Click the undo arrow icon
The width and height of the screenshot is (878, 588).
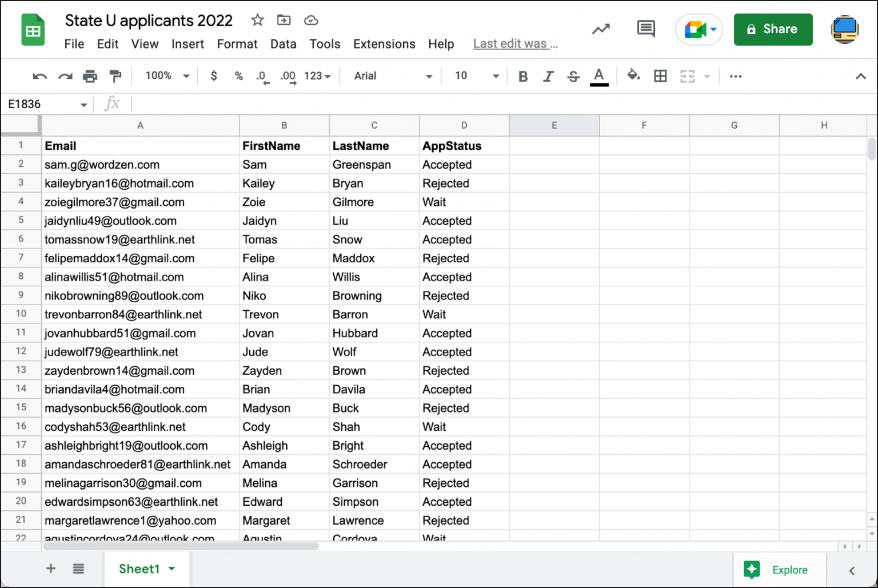pos(39,76)
